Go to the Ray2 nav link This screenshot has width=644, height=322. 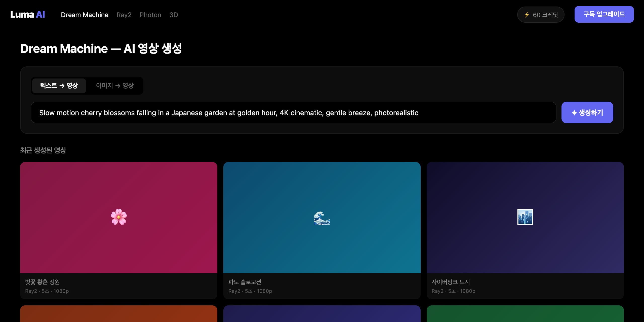(124, 15)
